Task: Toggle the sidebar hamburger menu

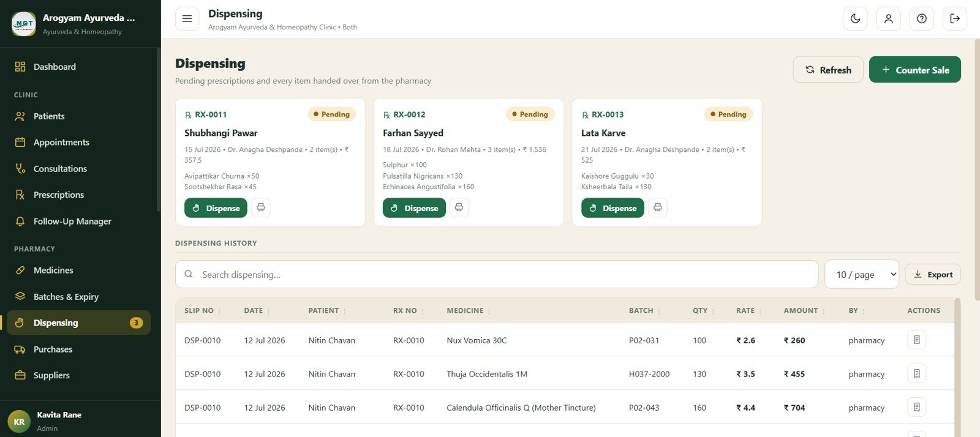Action: coord(187,18)
